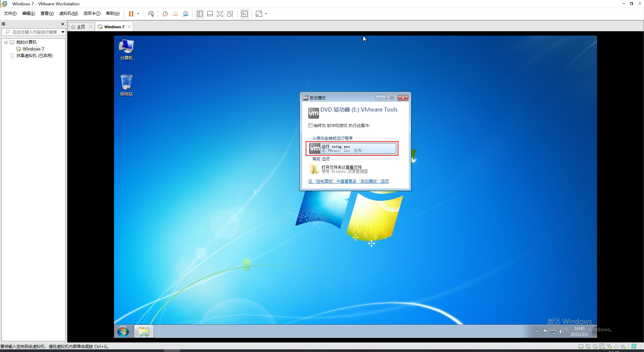This screenshot has width=644, height=352.
Task: Click 打开文件夹以查看文件 option
Action: pos(352,169)
